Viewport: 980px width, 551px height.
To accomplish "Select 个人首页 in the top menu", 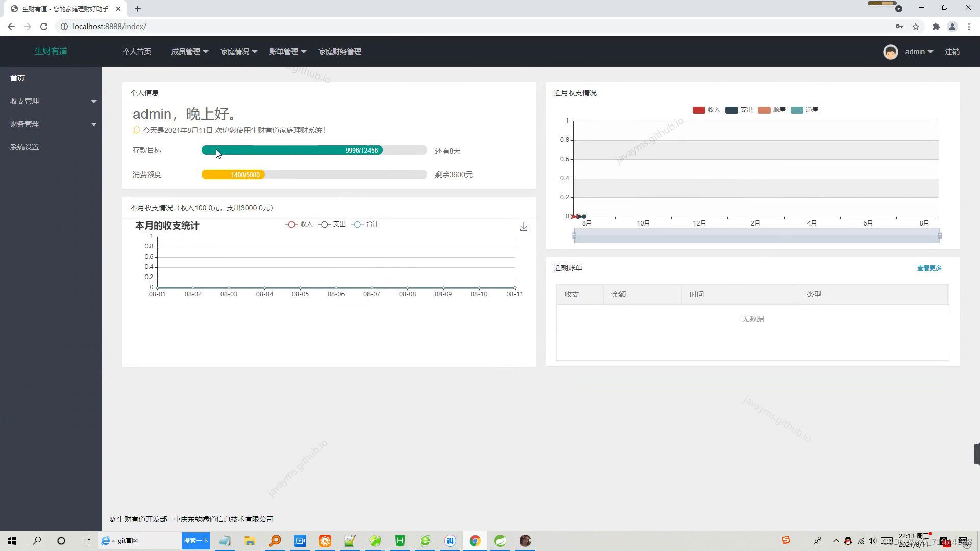I will 137,51.
